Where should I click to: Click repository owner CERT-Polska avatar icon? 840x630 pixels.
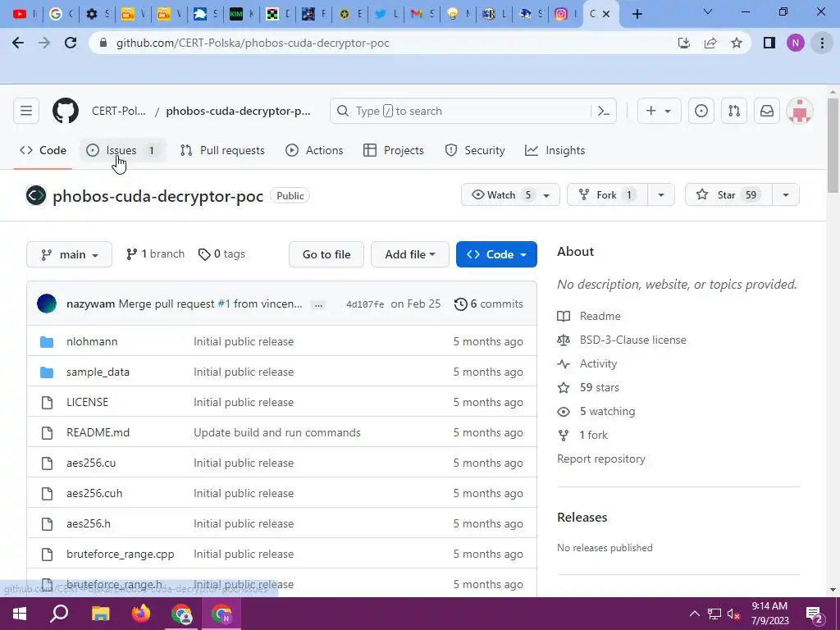[36, 195]
